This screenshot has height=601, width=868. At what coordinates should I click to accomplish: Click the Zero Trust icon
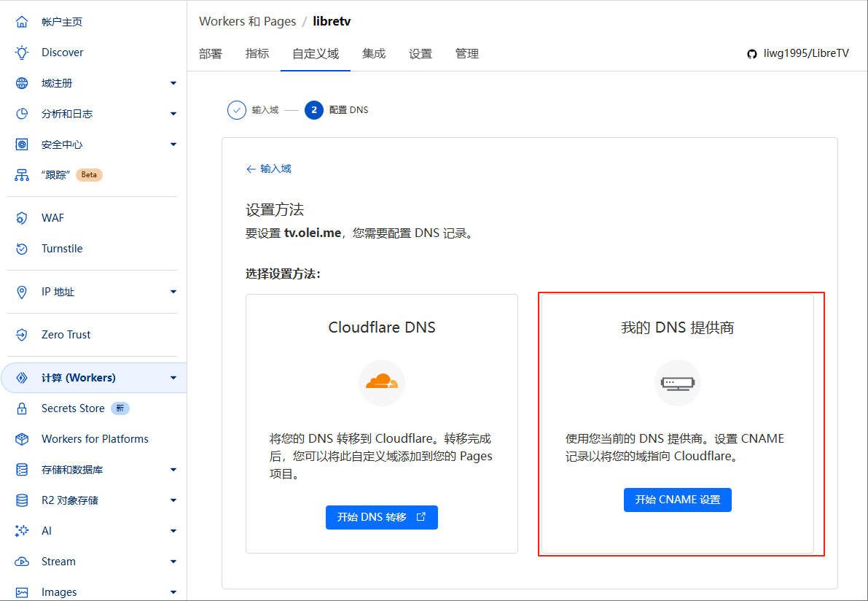click(x=22, y=335)
